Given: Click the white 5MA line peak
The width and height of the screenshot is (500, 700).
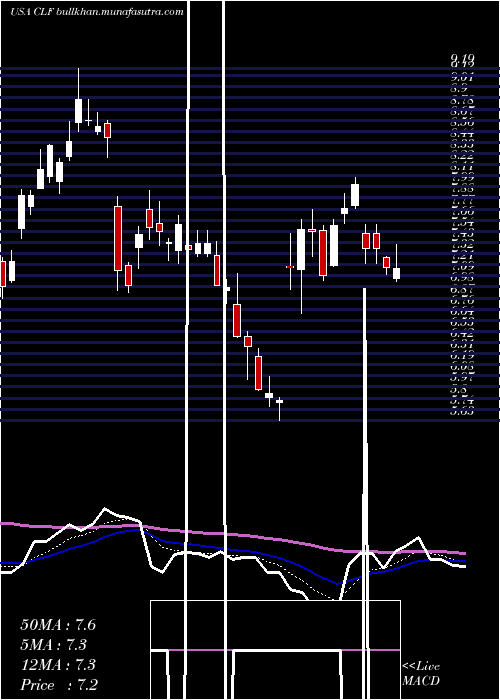Looking at the screenshot, I should (x=105, y=509).
